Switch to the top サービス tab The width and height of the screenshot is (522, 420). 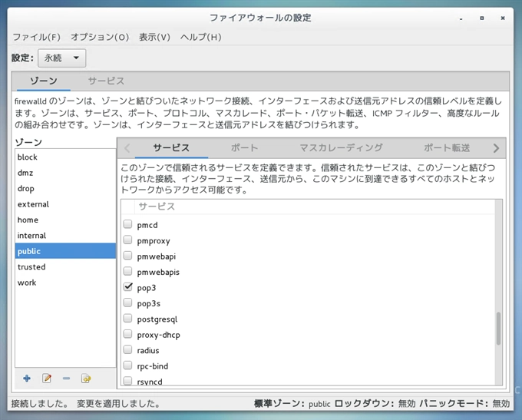(106, 81)
